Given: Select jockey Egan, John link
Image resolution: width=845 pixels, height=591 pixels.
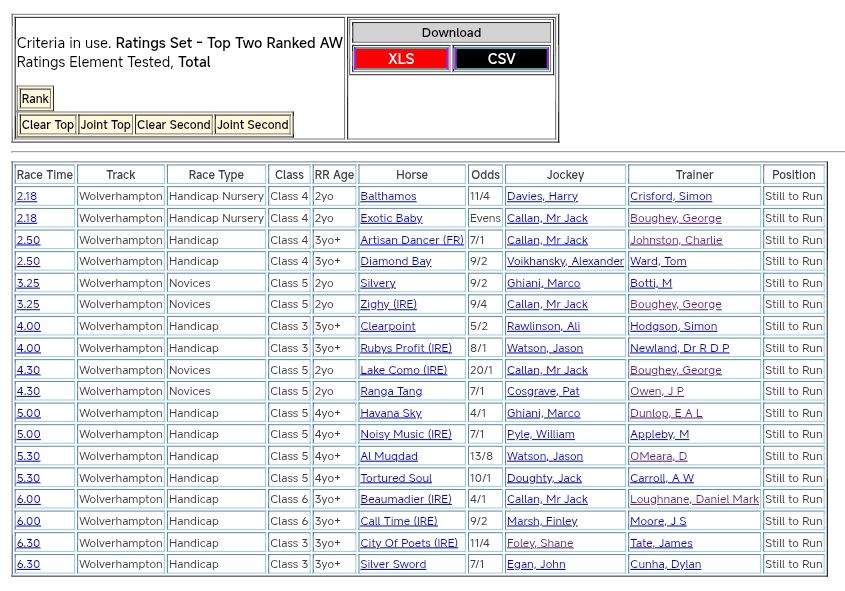Looking at the screenshot, I should tap(536, 565).
